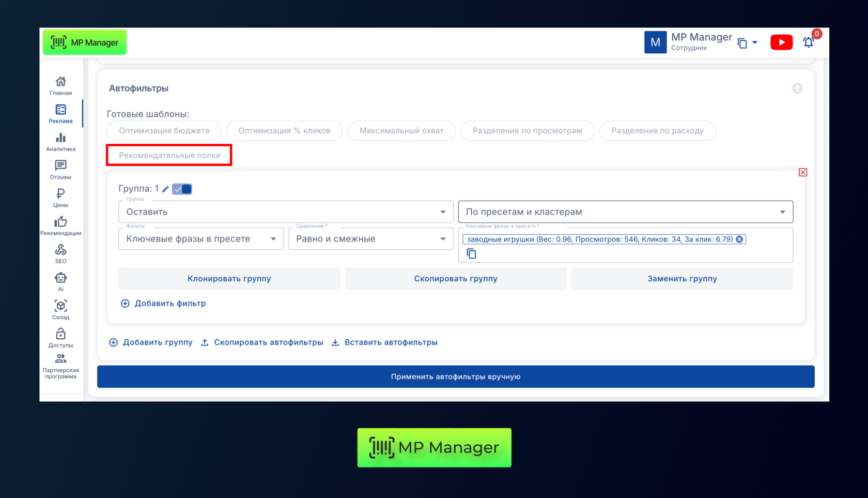Open Аналитика in the sidebar menu
This screenshot has height=498, width=868.
coord(60,142)
